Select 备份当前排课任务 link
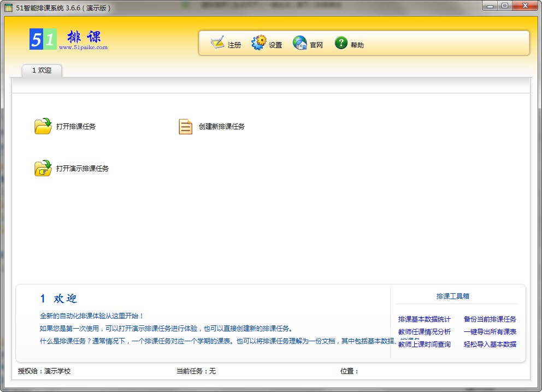Viewport: 542px width, 392px height. tap(490, 319)
